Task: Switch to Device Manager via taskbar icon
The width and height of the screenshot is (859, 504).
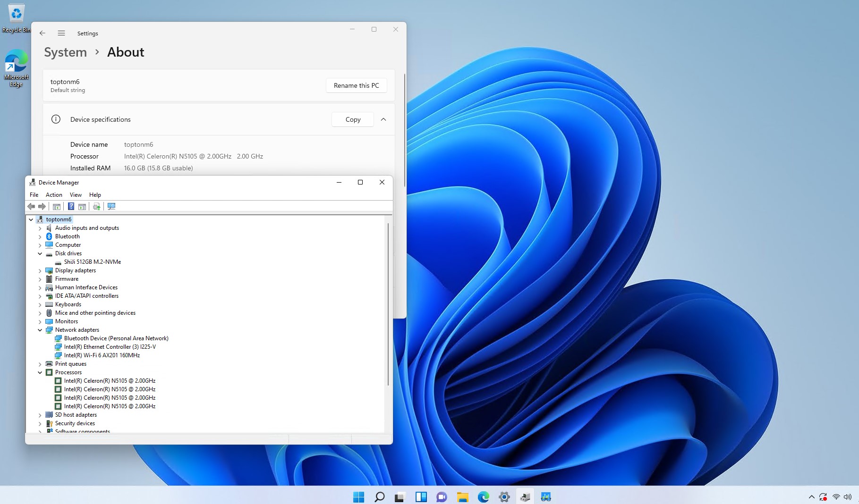Action: pyautogui.click(x=525, y=497)
